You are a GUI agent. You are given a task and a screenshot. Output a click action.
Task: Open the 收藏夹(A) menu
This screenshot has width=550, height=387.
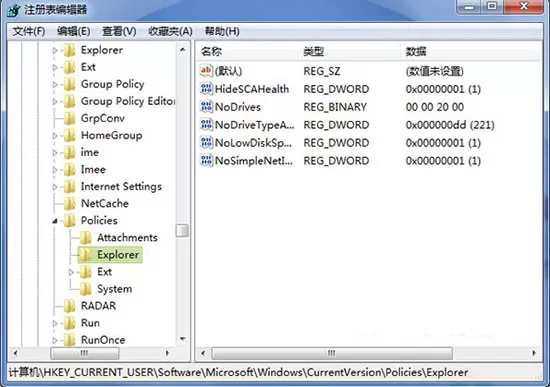click(x=170, y=32)
